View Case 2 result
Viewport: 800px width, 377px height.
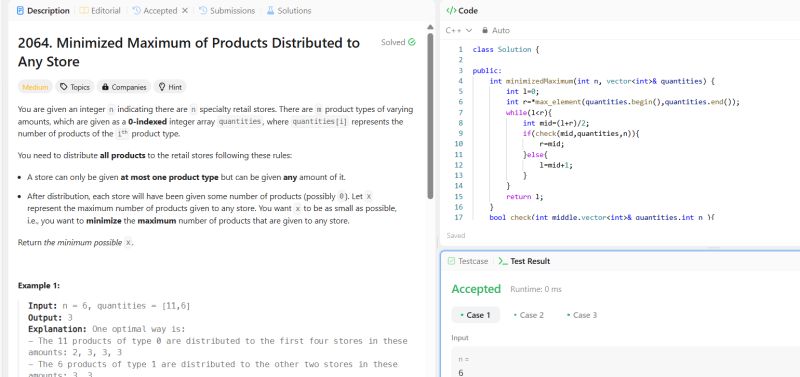529,315
